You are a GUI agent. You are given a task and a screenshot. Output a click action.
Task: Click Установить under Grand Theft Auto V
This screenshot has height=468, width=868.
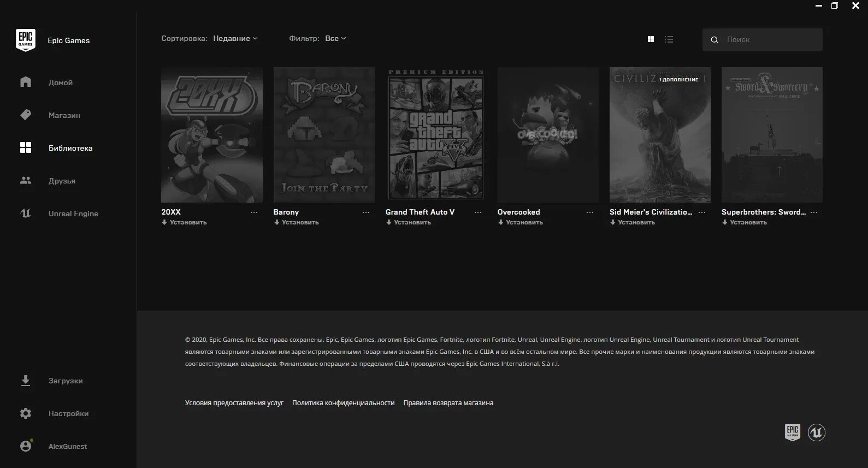coord(408,222)
